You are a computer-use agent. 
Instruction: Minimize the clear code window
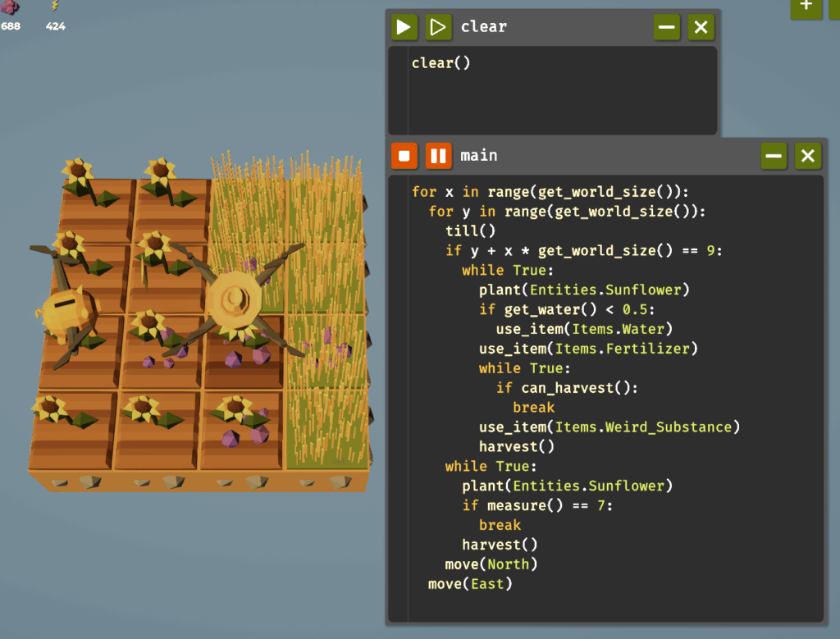tap(667, 27)
